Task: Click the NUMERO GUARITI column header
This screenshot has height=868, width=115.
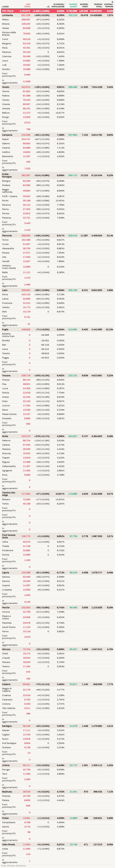Action: [x=73, y=5]
